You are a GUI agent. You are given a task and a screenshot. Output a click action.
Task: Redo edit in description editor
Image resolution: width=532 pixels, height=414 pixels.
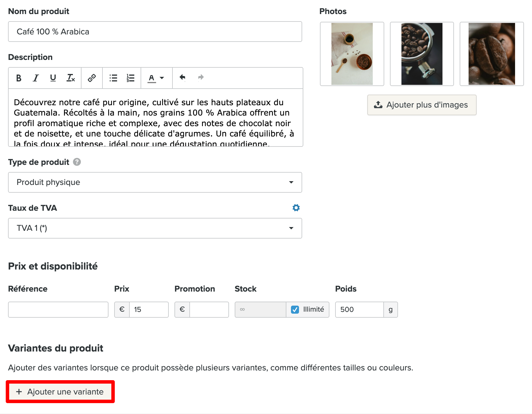click(201, 77)
